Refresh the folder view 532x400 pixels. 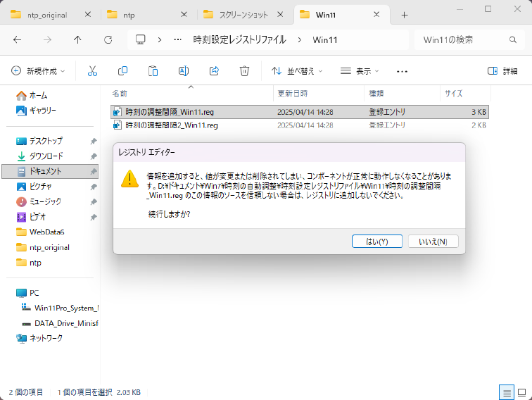pyautogui.click(x=108, y=39)
